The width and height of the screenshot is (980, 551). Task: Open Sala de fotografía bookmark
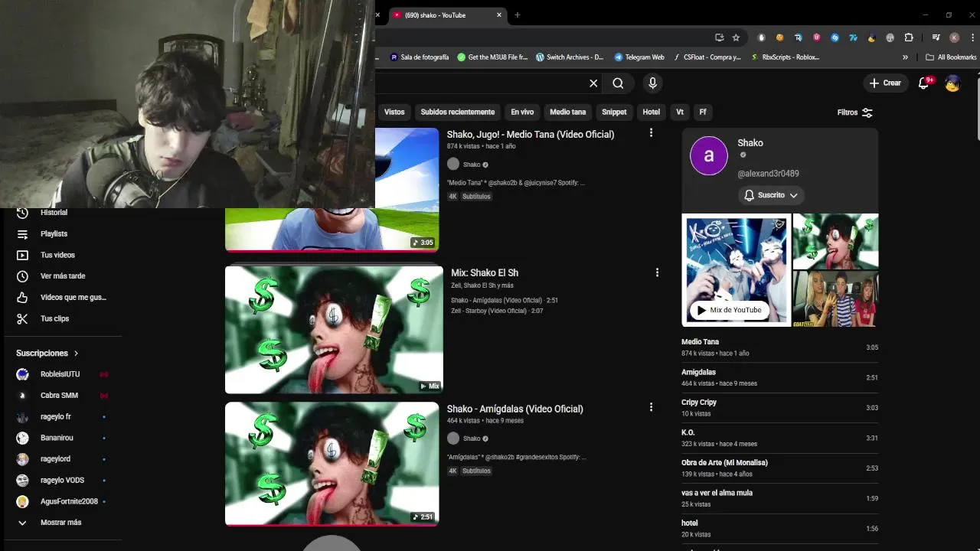420,57
